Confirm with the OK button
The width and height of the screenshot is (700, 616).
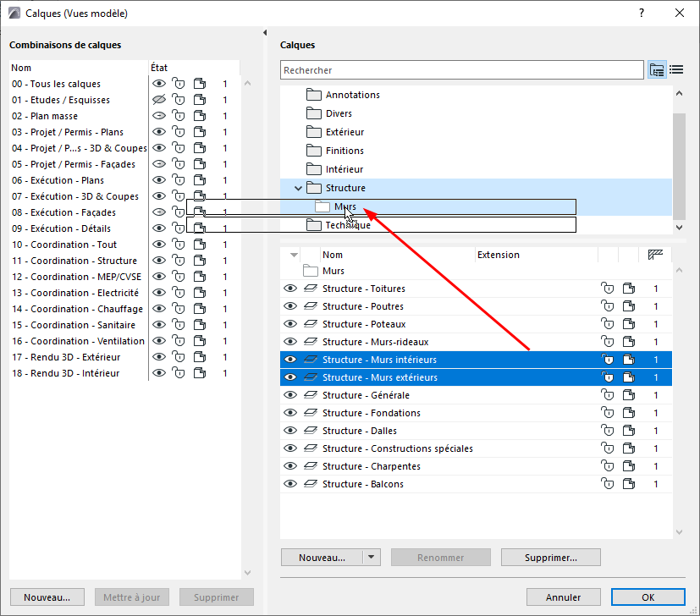tap(648, 597)
